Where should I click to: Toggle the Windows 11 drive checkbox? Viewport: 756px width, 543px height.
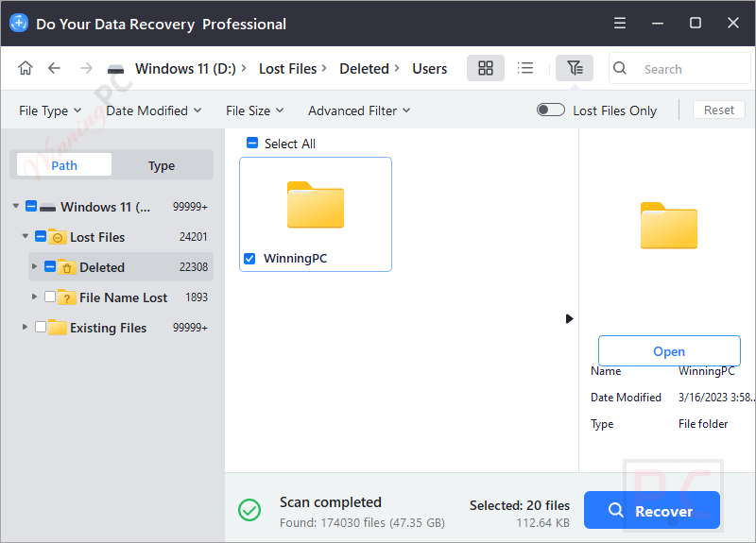point(31,206)
